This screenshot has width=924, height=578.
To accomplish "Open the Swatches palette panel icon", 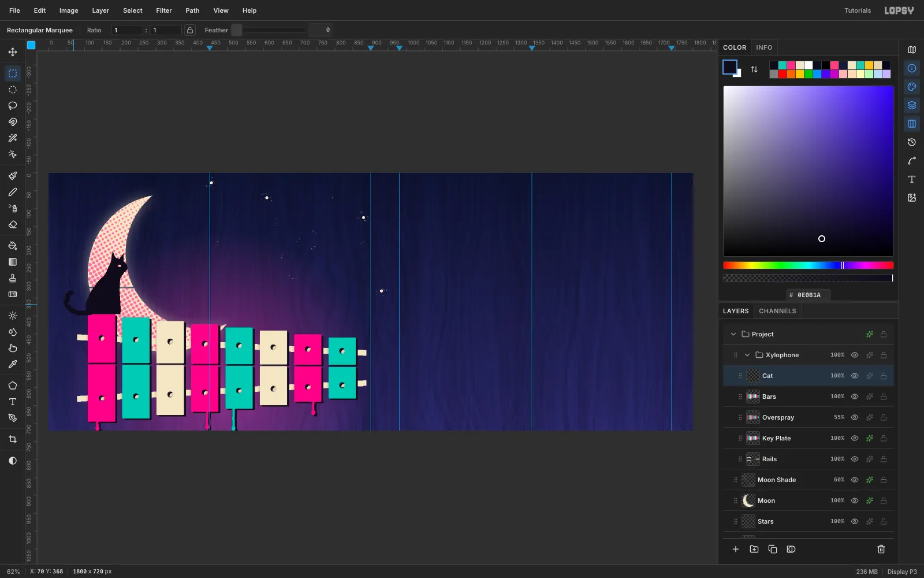I will tap(912, 87).
